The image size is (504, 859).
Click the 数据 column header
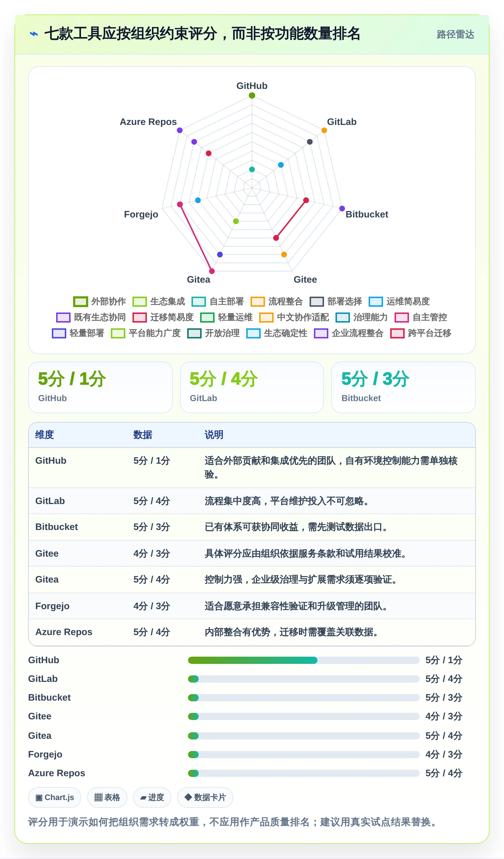pyautogui.click(x=143, y=435)
